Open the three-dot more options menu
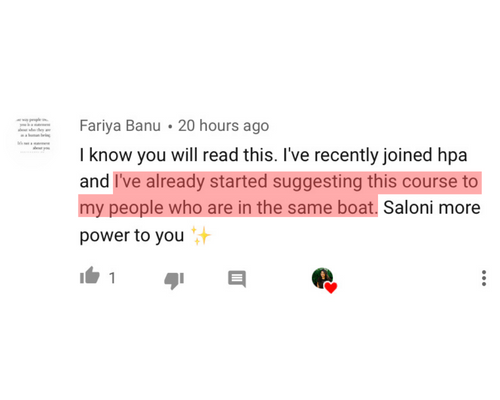Screen dimensions: 500x400 484,278
